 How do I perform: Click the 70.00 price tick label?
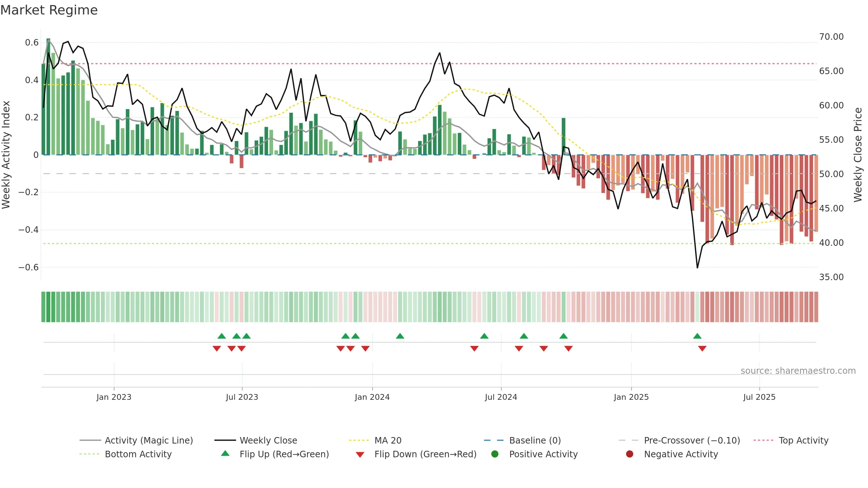pyautogui.click(x=831, y=37)
